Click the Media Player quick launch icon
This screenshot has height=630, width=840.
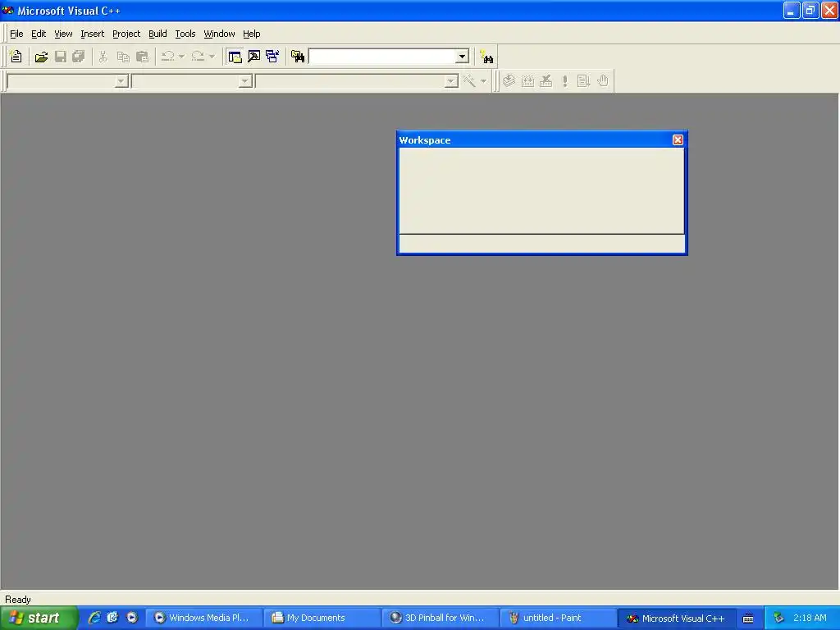(132, 618)
